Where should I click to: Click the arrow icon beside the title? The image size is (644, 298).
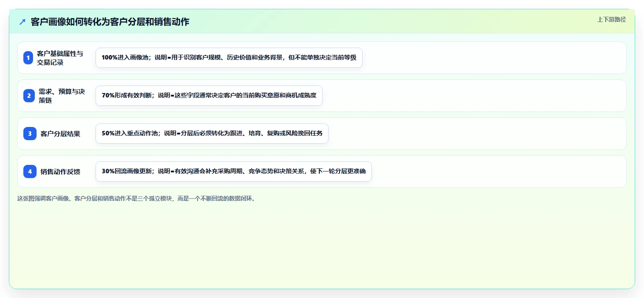point(22,22)
